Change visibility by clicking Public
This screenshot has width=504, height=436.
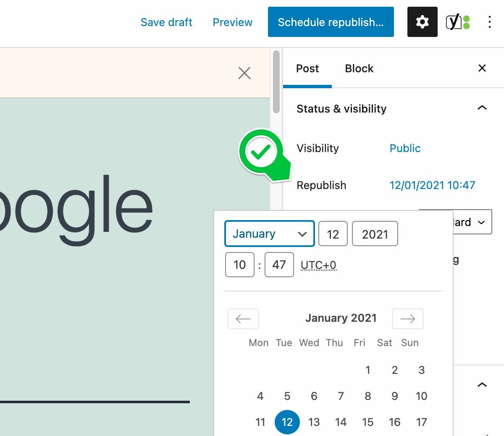pos(405,148)
